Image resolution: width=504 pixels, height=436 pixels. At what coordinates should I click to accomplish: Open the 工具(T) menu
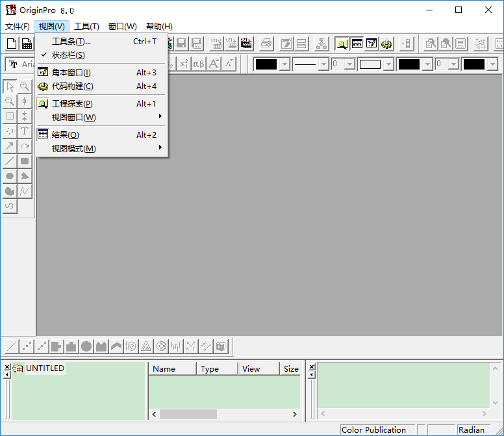(86, 27)
